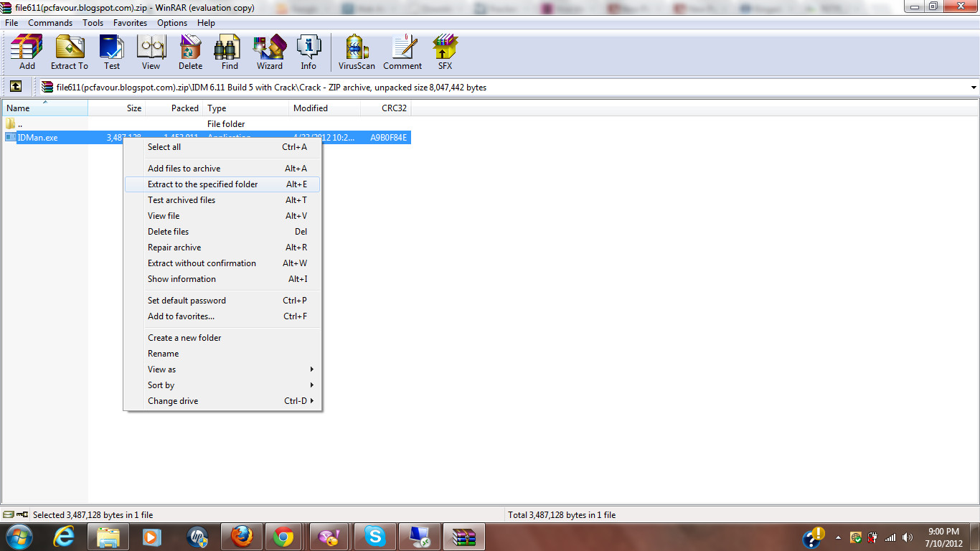
Task: Go up one level with arrow icon
Action: [15, 87]
